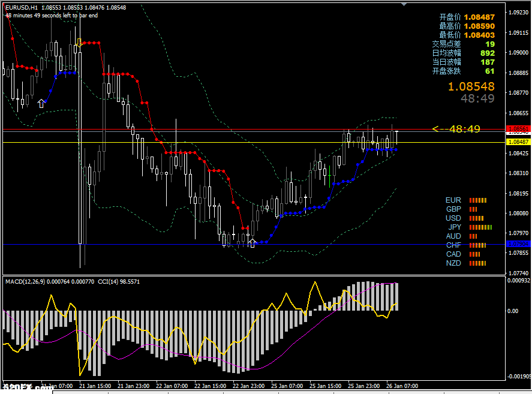Screen dimensions: 532x394
Task: Click the 1.09230 price axis label
Action: tap(518, 13)
